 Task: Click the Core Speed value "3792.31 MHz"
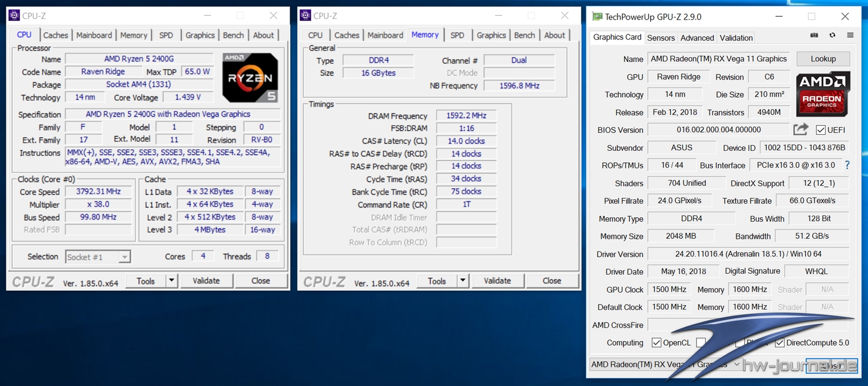pos(98,191)
